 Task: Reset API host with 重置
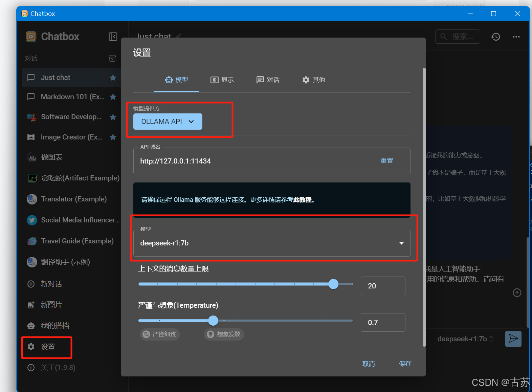(x=387, y=161)
